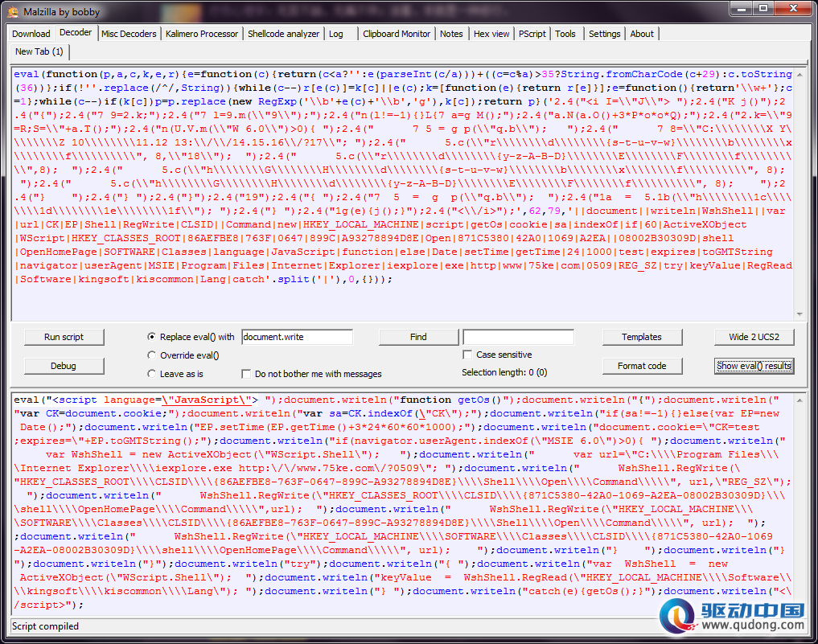Maximize the Malzilla window

[763, 8]
